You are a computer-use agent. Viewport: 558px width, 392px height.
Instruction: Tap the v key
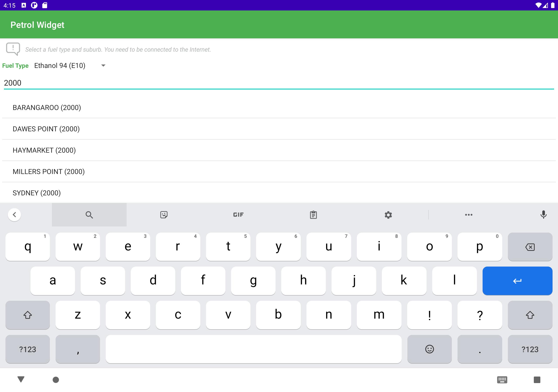click(228, 315)
